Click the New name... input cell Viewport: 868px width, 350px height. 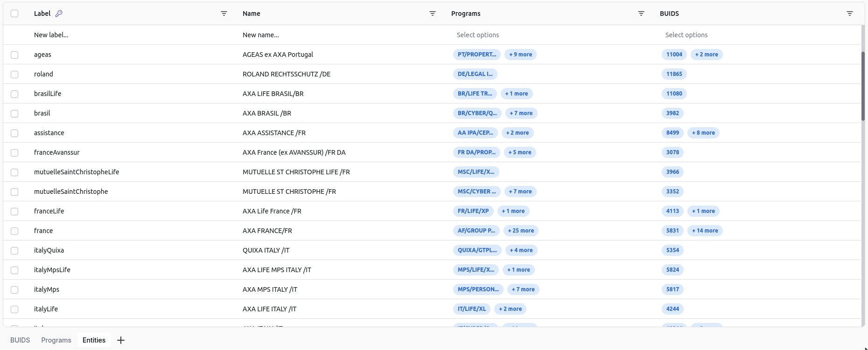[x=342, y=35]
